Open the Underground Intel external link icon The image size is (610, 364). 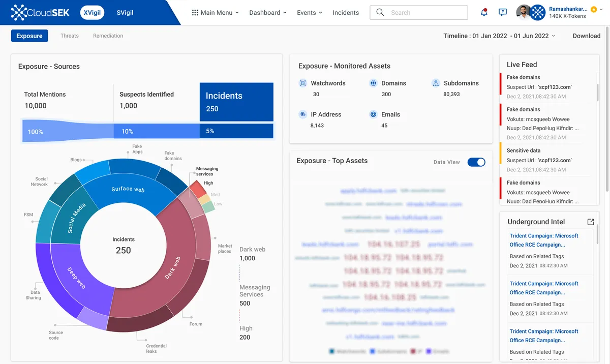(x=590, y=222)
